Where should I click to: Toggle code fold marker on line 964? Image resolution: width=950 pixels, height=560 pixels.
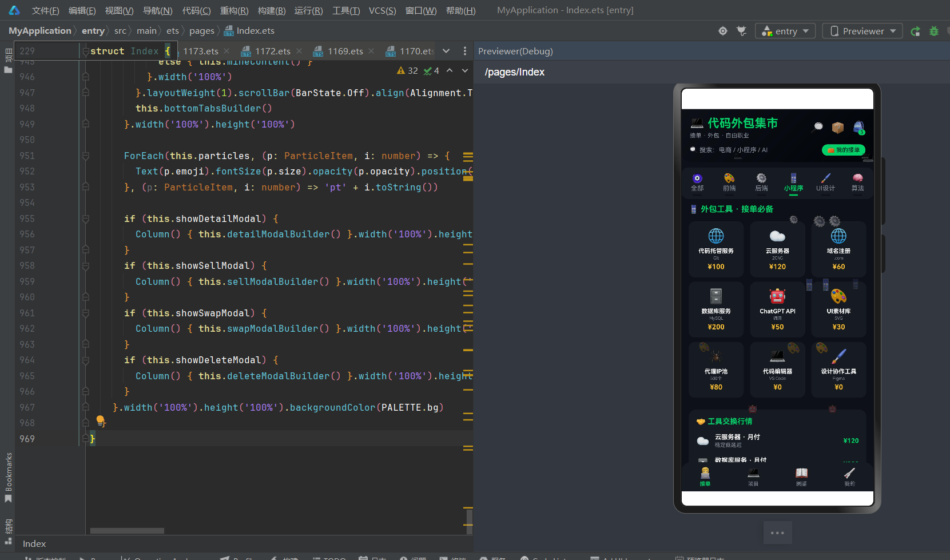click(x=85, y=360)
